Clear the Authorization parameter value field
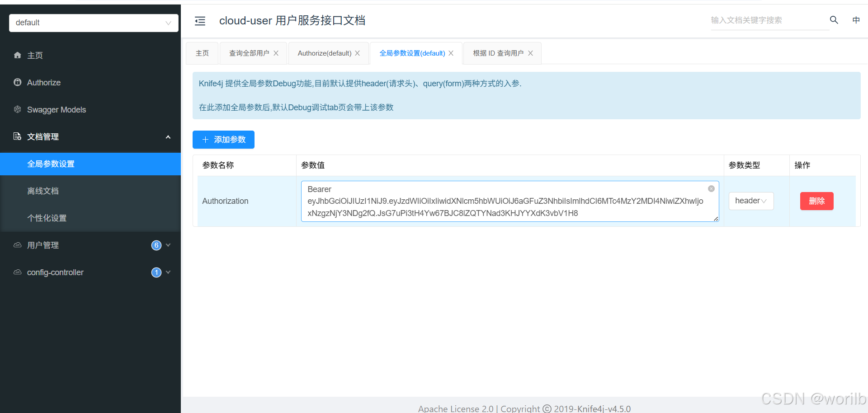Image resolution: width=868 pixels, height=413 pixels. [711, 189]
